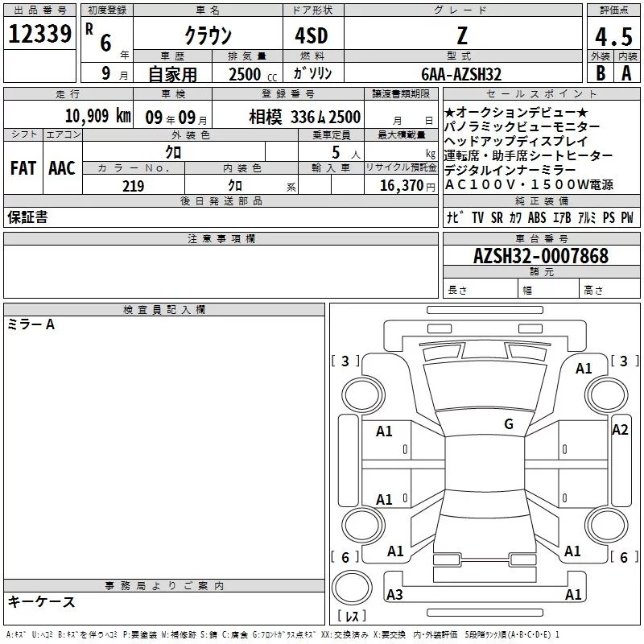The height and width of the screenshot is (644, 644).
Task: Click the inspector note ミラーA
Action: (x=31, y=324)
